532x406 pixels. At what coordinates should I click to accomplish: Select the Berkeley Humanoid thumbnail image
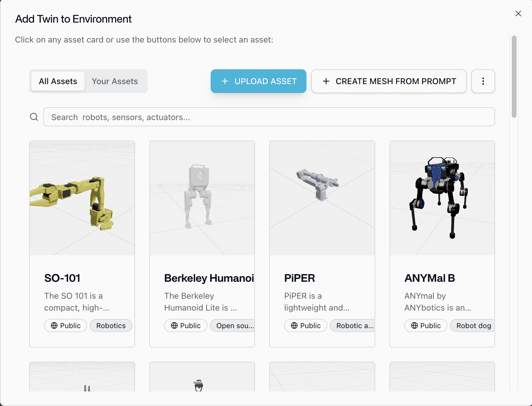(202, 198)
